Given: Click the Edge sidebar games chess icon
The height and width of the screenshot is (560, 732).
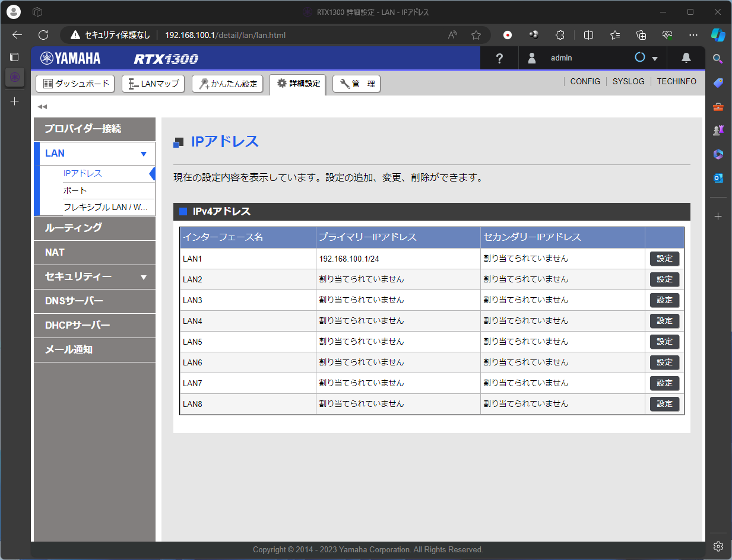Looking at the screenshot, I should 718,131.
